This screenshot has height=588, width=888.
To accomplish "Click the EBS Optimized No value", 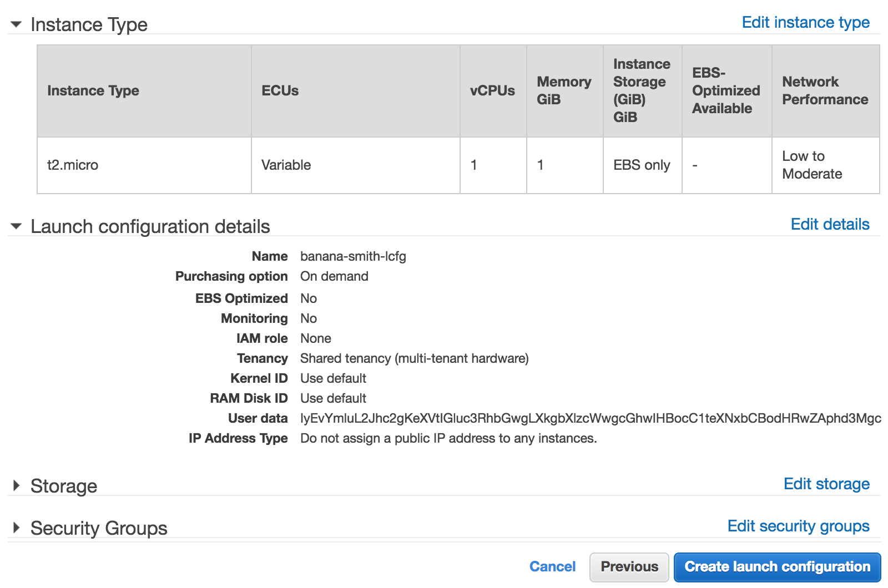I will pos(309,298).
